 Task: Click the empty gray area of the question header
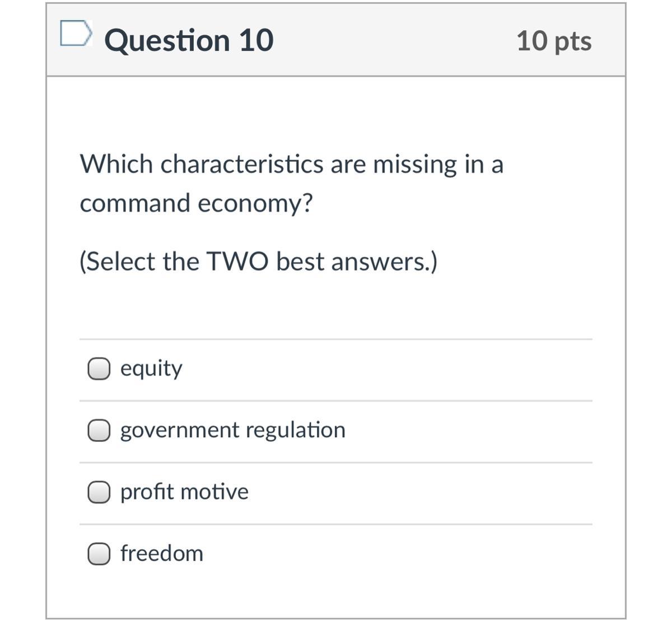392,41
